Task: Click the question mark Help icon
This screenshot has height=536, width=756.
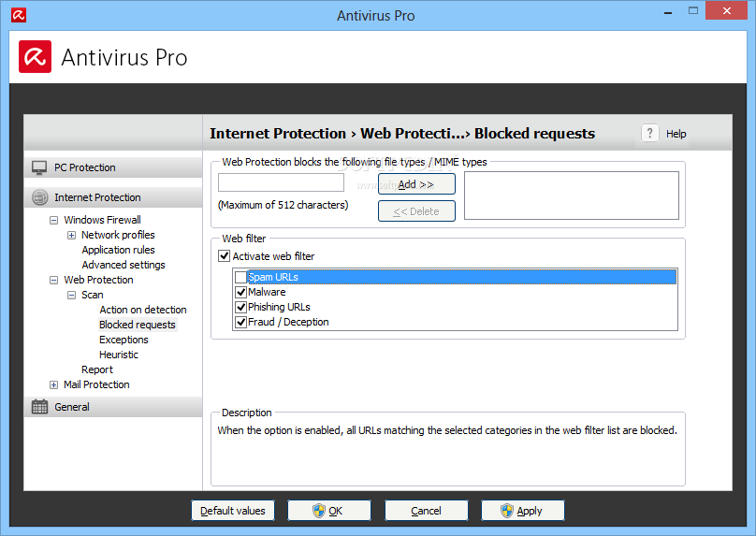Action: pyautogui.click(x=650, y=133)
